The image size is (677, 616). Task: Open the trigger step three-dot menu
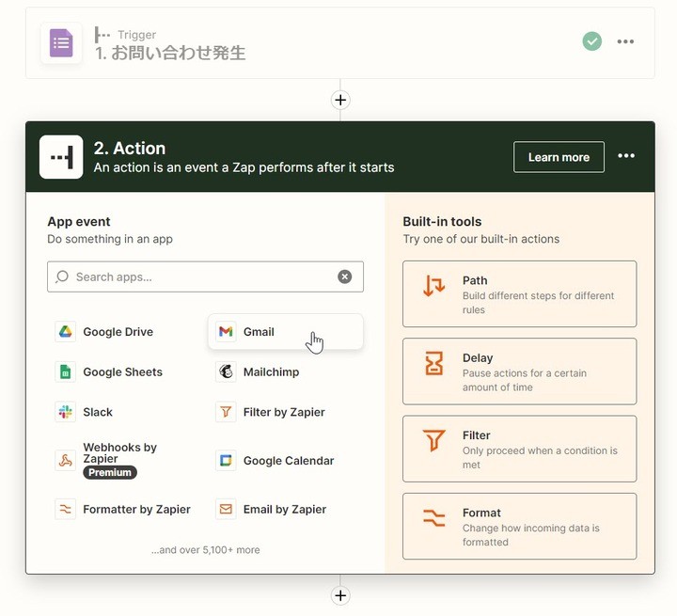click(x=625, y=42)
